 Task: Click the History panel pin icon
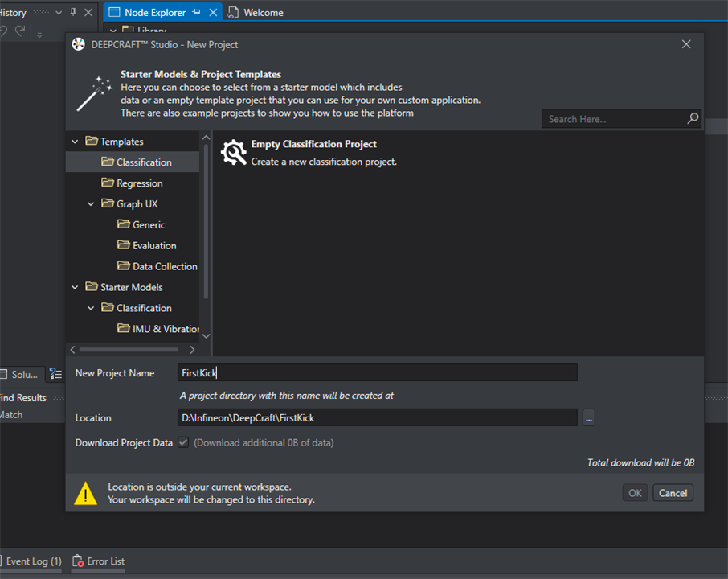[73, 12]
